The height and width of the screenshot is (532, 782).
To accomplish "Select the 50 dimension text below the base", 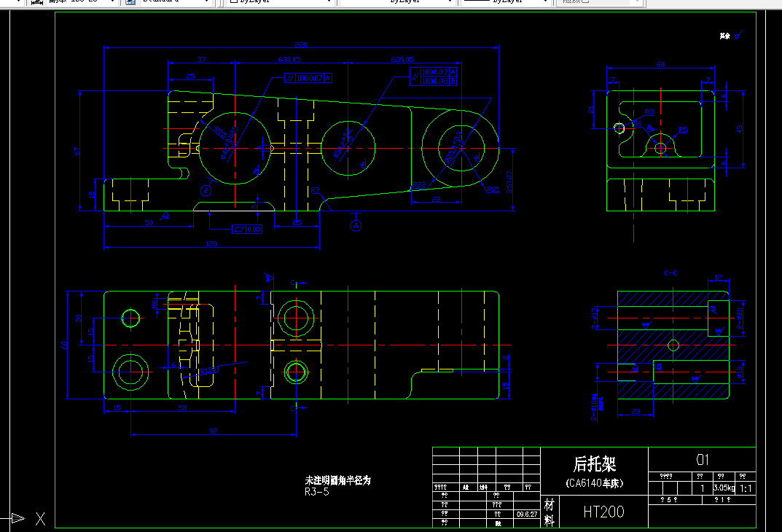I will tap(149, 223).
